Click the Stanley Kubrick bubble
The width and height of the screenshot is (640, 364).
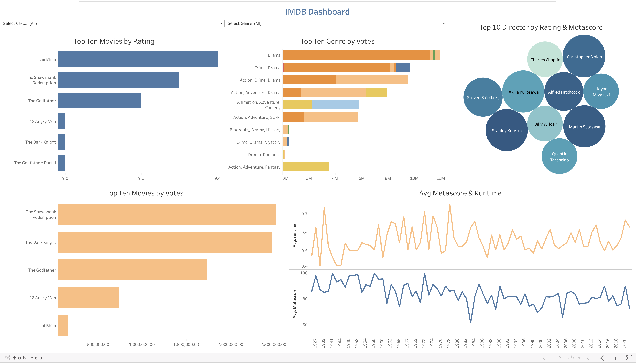click(507, 130)
